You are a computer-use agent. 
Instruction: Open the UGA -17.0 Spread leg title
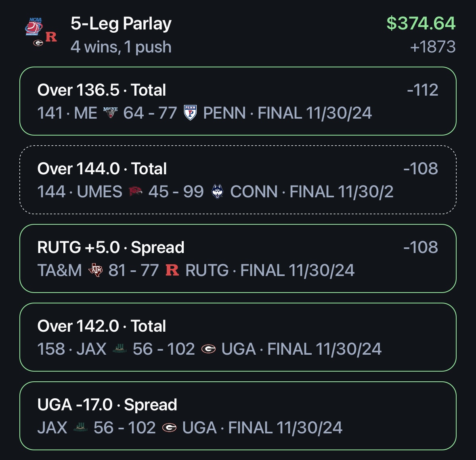point(107,405)
